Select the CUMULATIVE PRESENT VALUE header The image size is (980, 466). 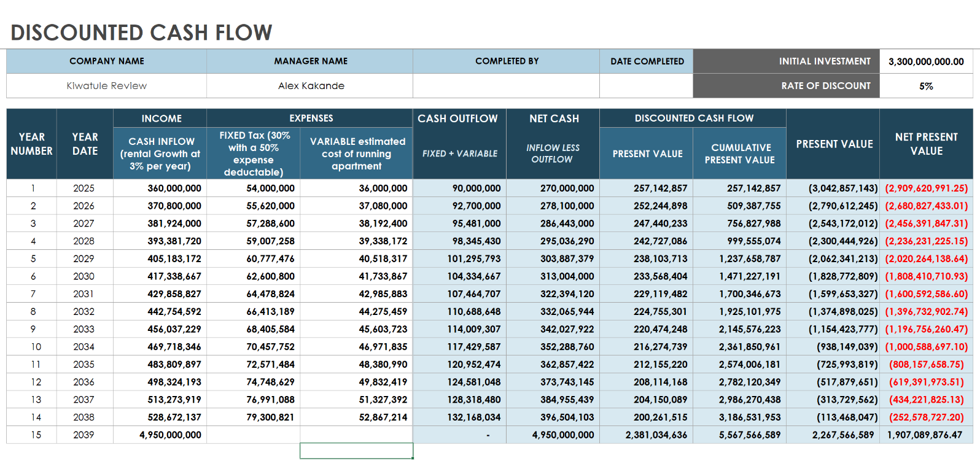pos(740,153)
